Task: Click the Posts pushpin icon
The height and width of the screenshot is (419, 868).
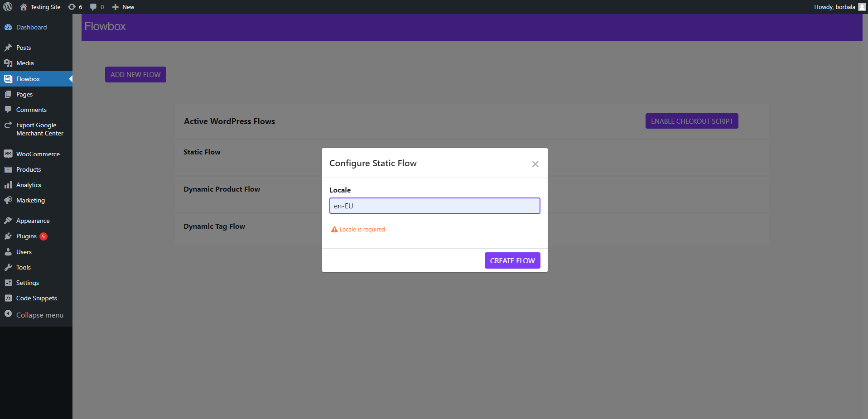Action: coord(8,48)
